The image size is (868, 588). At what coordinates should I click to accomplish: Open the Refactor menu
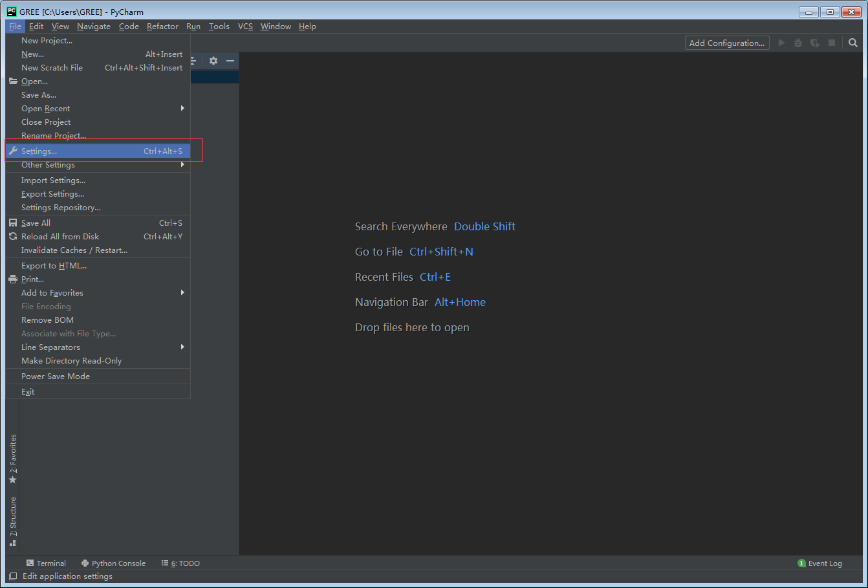(162, 27)
